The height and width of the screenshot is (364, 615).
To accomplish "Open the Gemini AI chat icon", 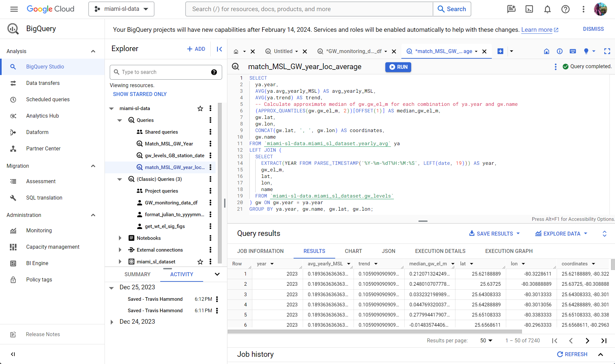I will [511, 9].
